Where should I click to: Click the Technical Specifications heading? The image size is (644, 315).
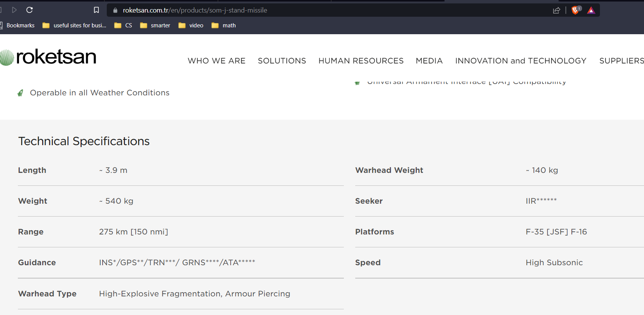click(84, 141)
